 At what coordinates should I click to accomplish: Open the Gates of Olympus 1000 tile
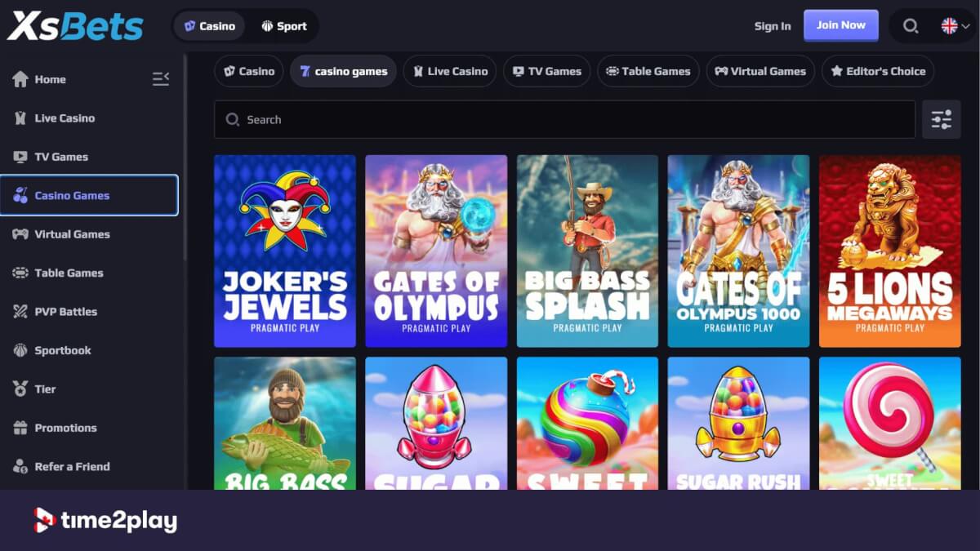738,251
